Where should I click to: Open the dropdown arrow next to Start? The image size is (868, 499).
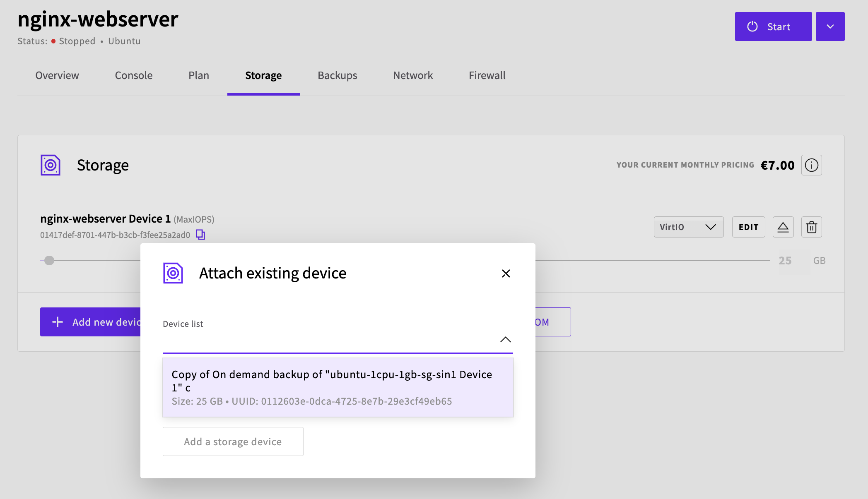830,26
